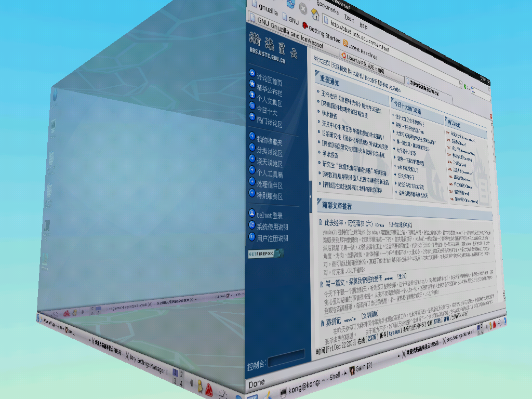The width and height of the screenshot is (532, 399).
Task: Click the 热门讨论区 sidebar icon
Action: [x=252, y=116]
